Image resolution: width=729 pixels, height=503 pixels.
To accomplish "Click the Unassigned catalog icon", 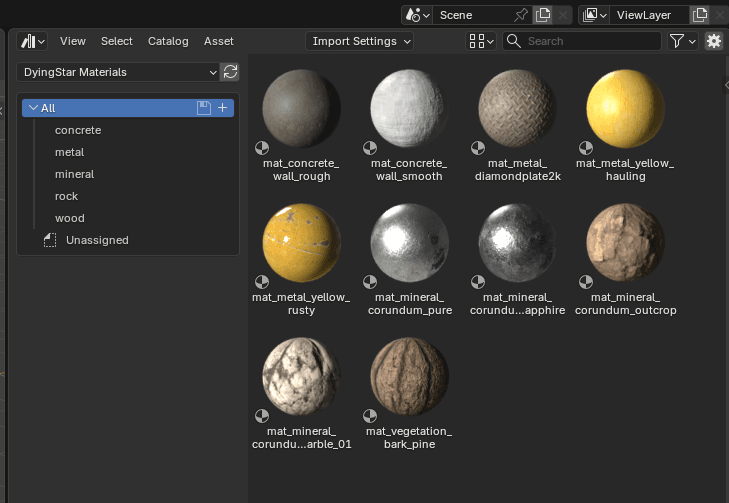I will click(50, 240).
